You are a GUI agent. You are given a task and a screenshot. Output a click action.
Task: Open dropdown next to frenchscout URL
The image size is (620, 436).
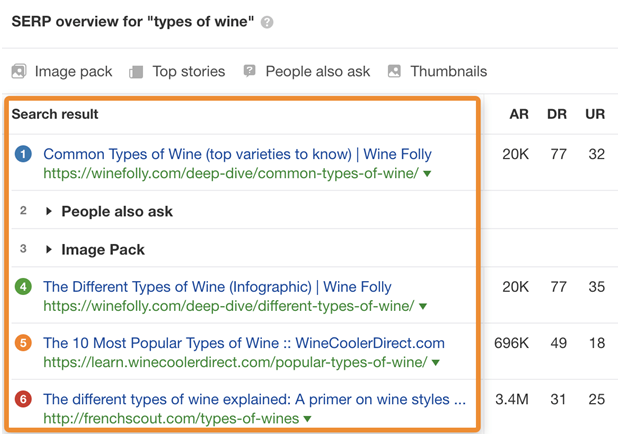pos(307,419)
